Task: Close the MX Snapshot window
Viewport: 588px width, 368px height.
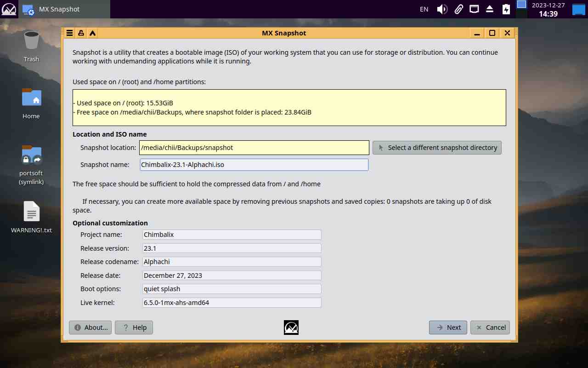Action: (x=507, y=33)
